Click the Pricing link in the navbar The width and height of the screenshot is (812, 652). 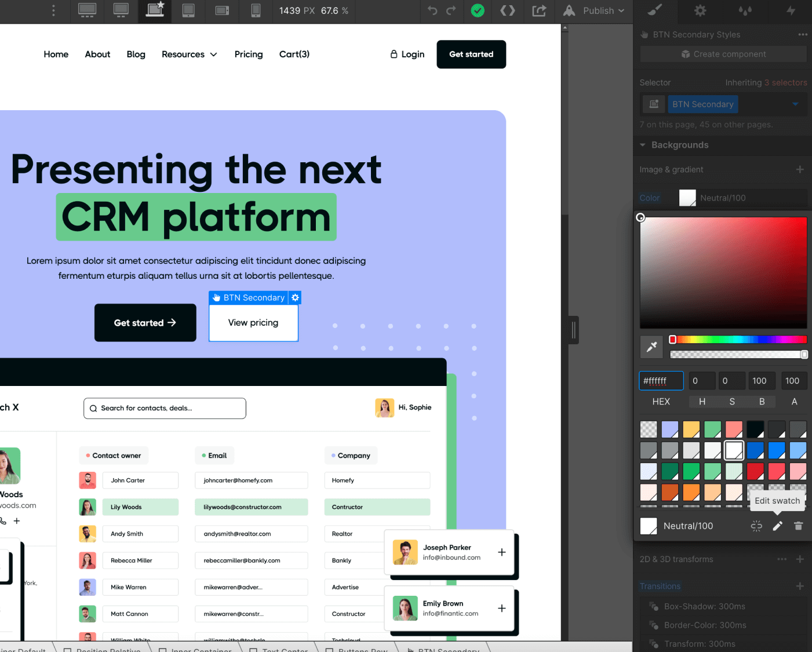249,54
